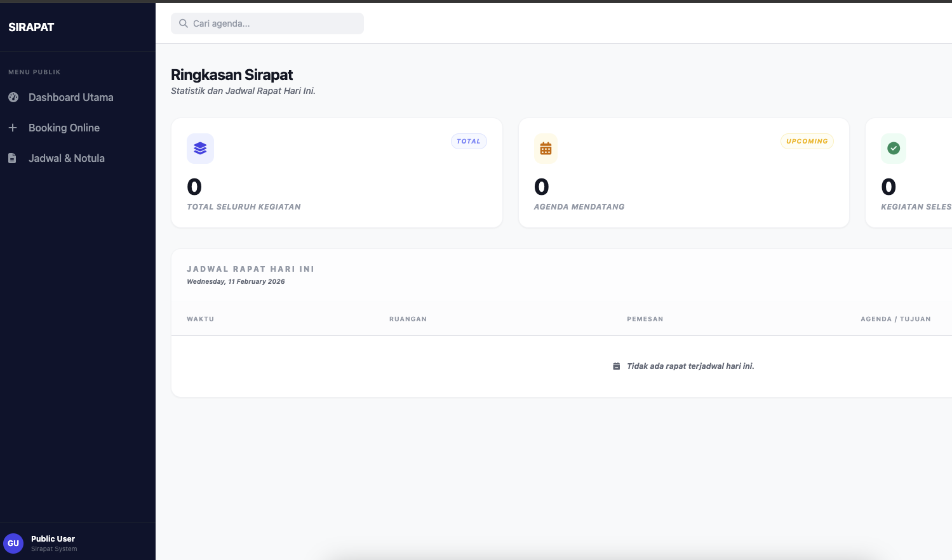Click the SIRAPAT logo text
This screenshot has width=952, height=560.
(x=30, y=27)
